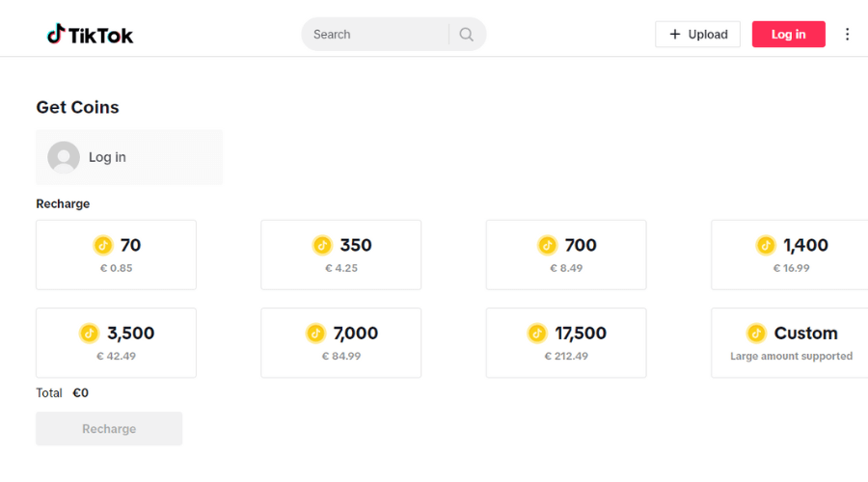Click the coin icon on the Custom package

pyautogui.click(x=757, y=334)
